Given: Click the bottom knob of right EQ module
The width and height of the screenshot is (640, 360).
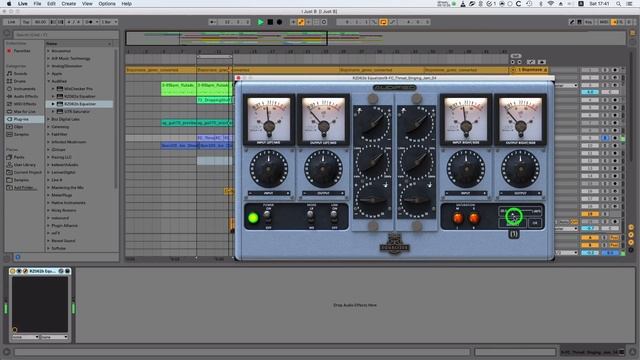Looking at the screenshot, I should point(416,200).
